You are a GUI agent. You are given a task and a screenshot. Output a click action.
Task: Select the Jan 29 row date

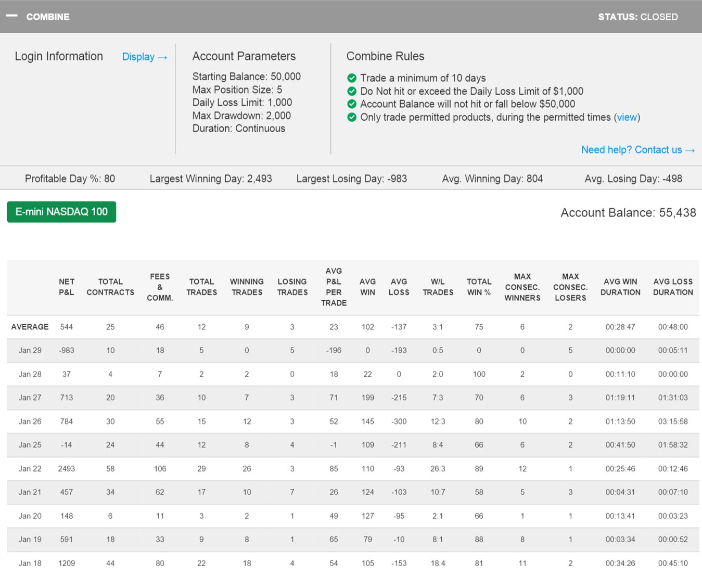(30, 350)
